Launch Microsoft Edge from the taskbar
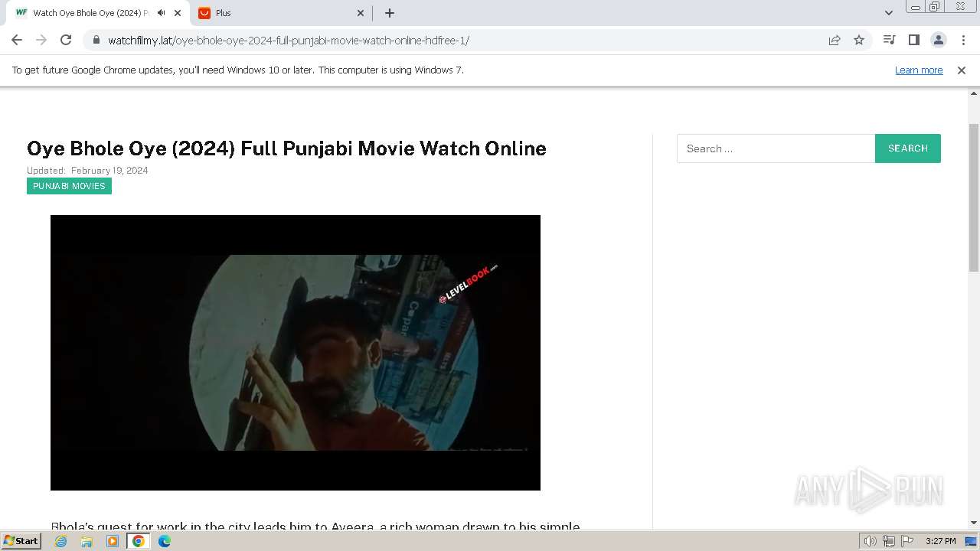The image size is (980, 551). pos(165,541)
